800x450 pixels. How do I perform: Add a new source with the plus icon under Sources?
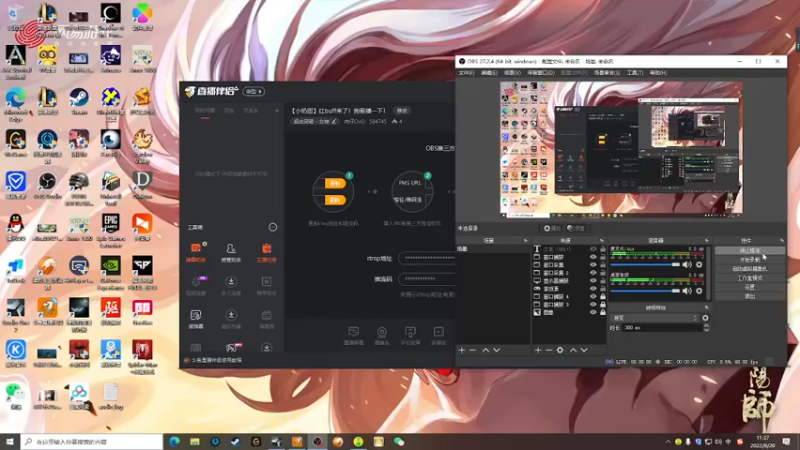(538, 350)
